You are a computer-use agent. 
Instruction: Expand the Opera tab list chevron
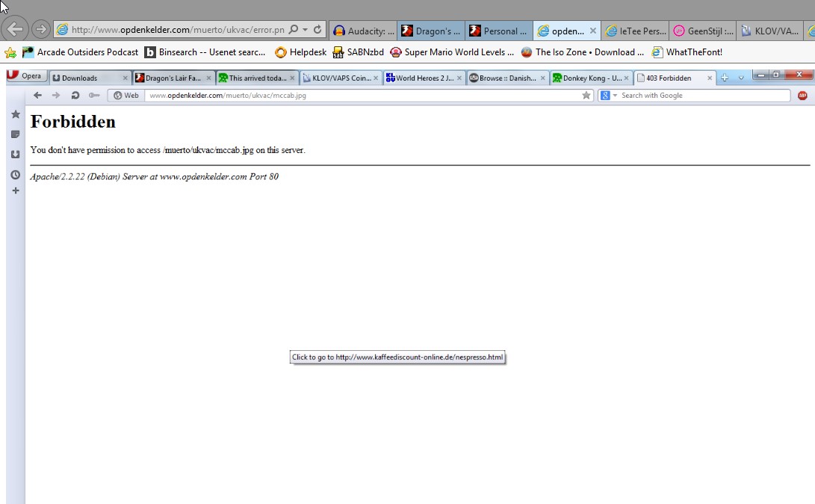(x=741, y=78)
